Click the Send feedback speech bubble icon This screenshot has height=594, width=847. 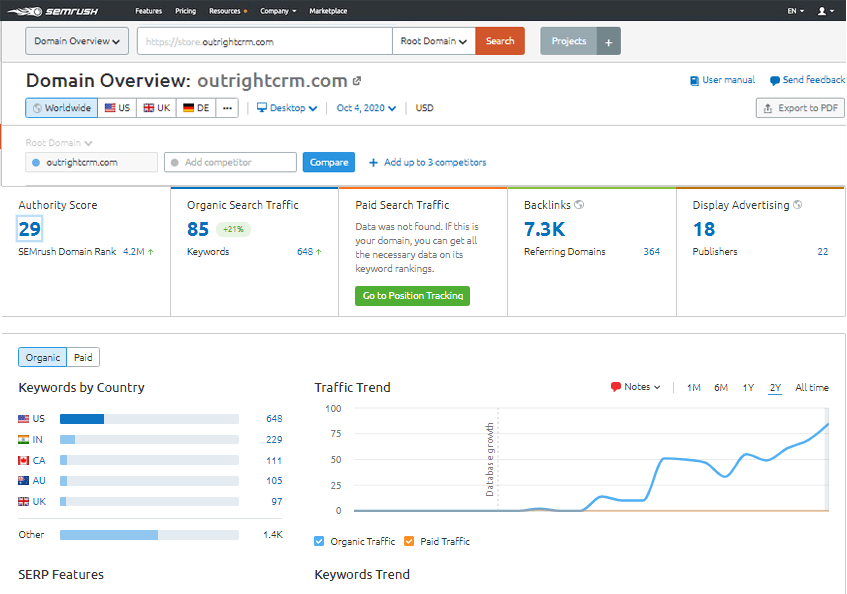pos(775,80)
